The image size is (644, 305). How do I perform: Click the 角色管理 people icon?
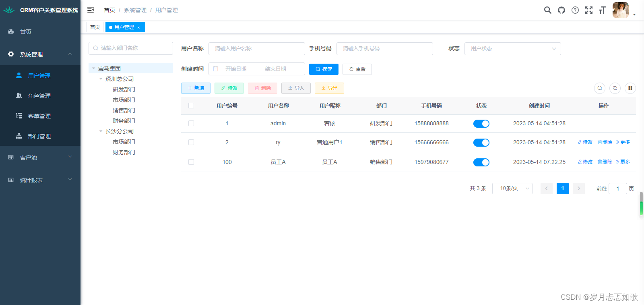19,95
